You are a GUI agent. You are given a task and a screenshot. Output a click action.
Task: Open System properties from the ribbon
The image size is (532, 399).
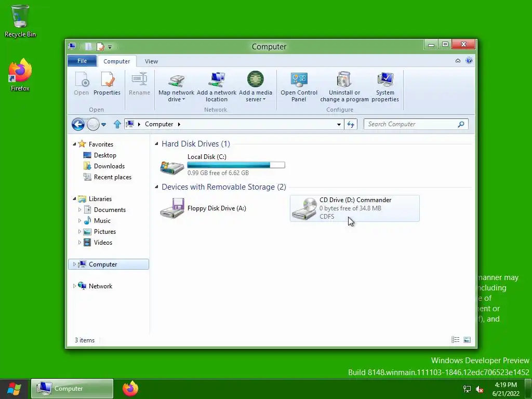pyautogui.click(x=385, y=87)
